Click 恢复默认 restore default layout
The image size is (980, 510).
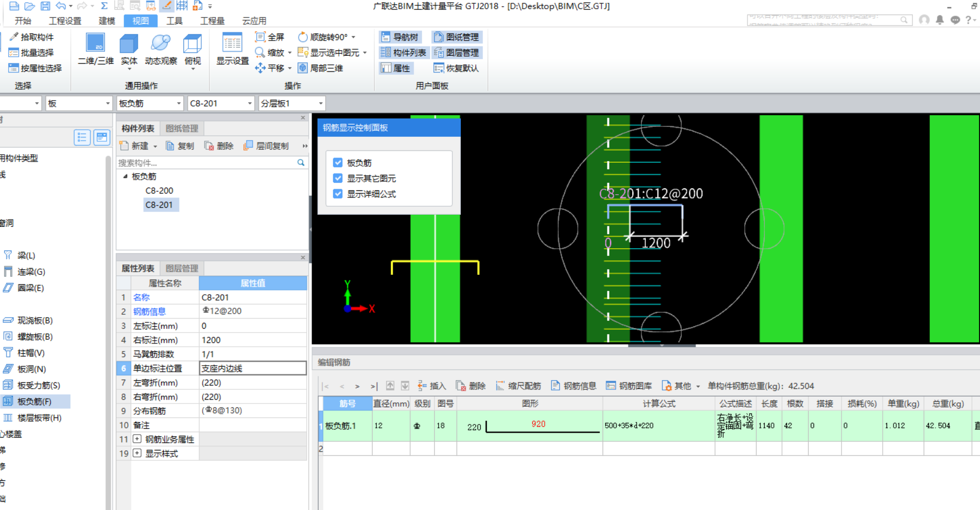(456, 68)
